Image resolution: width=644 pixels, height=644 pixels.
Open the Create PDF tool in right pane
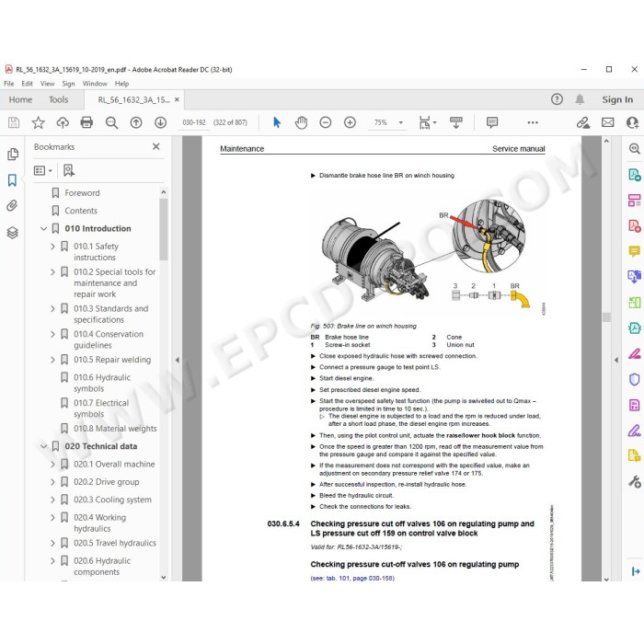pyautogui.click(x=635, y=226)
